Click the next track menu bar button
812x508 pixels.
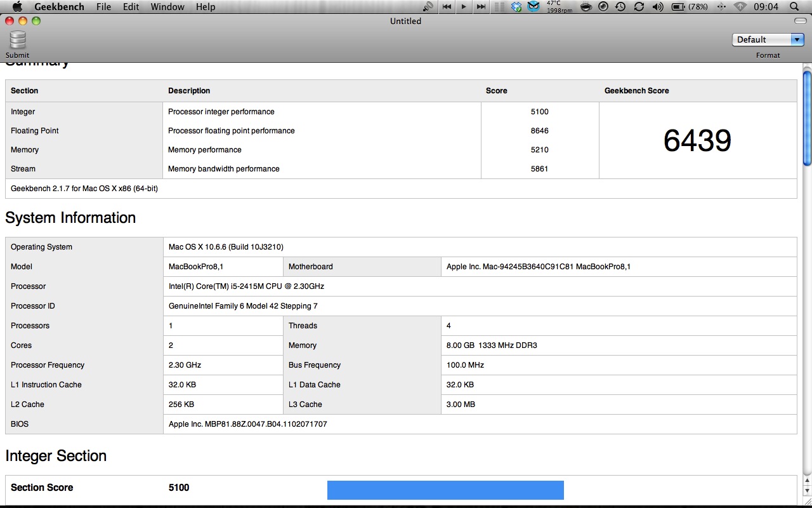pos(481,6)
